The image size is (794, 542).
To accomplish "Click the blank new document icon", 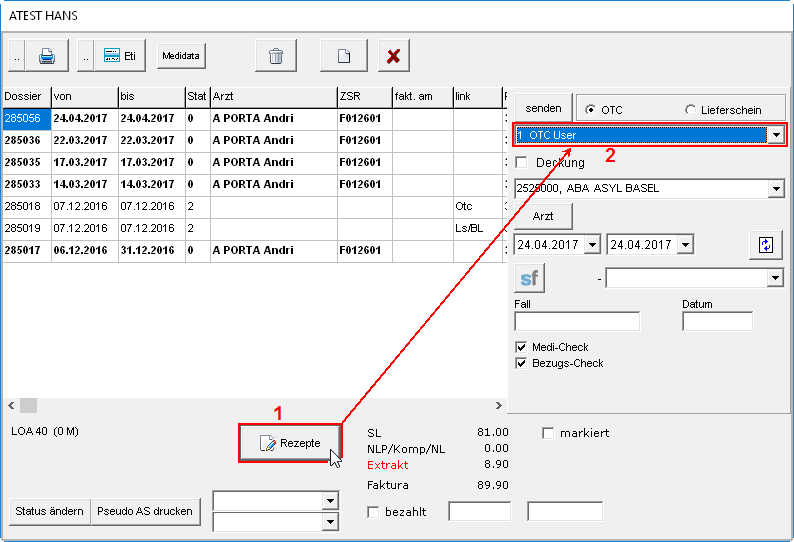I will pos(343,56).
